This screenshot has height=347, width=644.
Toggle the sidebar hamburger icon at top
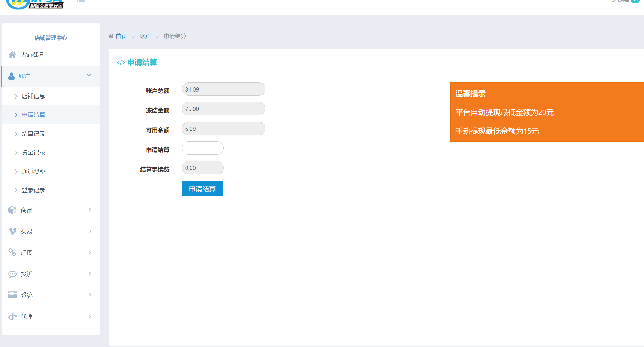point(81,1)
